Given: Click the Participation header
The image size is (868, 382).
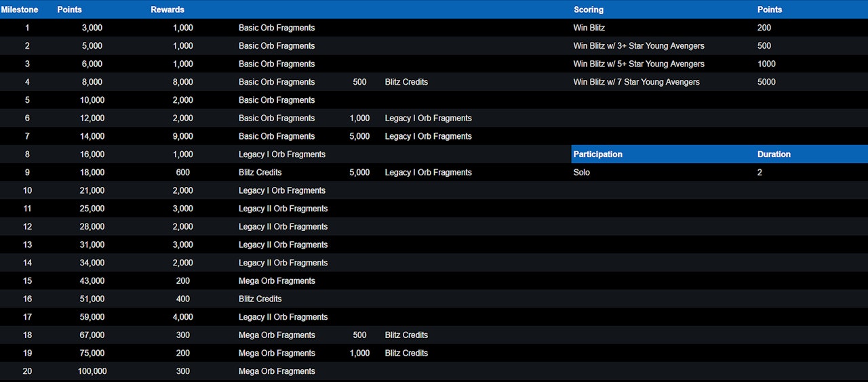Looking at the screenshot, I should click(597, 154).
